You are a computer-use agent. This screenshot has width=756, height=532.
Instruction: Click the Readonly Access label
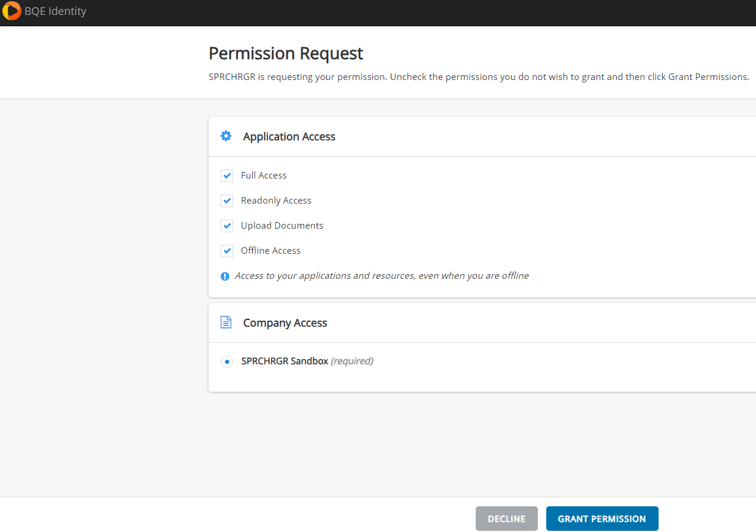click(276, 201)
